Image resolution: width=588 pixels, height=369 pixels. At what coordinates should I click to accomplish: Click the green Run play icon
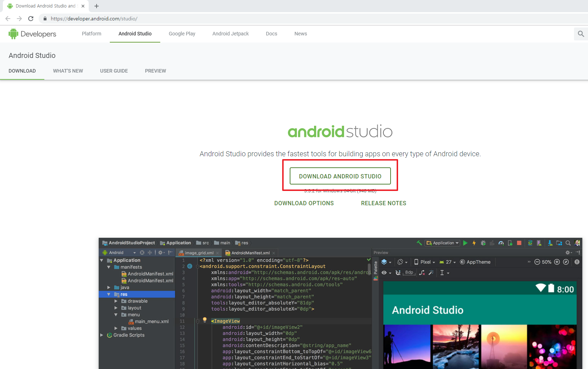click(x=465, y=243)
